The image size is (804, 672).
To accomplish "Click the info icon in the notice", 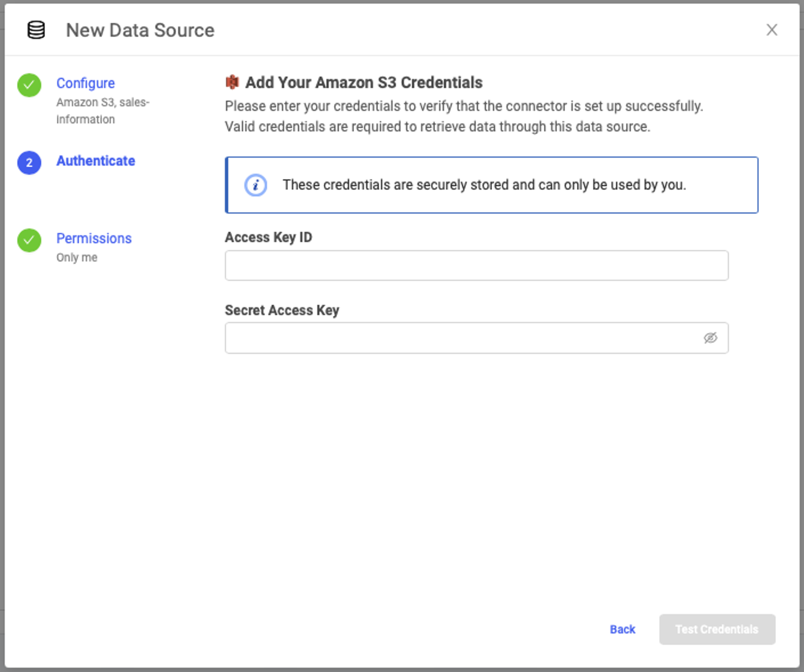I will pyautogui.click(x=255, y=185).
